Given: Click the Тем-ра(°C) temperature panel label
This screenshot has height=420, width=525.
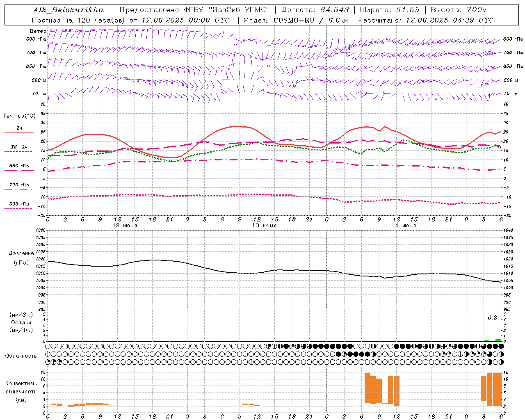Looking at the screenshot, I should pyautogui.click(x=19, y=116).
